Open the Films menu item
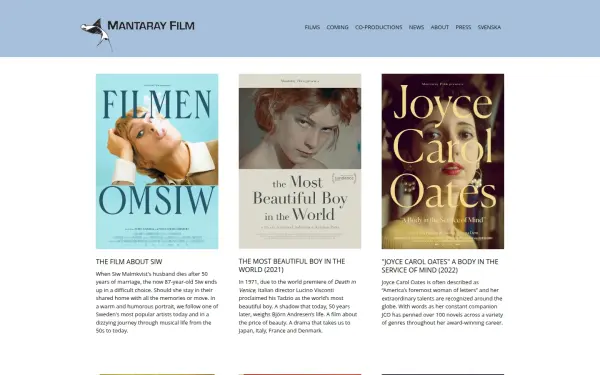Screen dimensions: 600x375 [x=312, y=27]
